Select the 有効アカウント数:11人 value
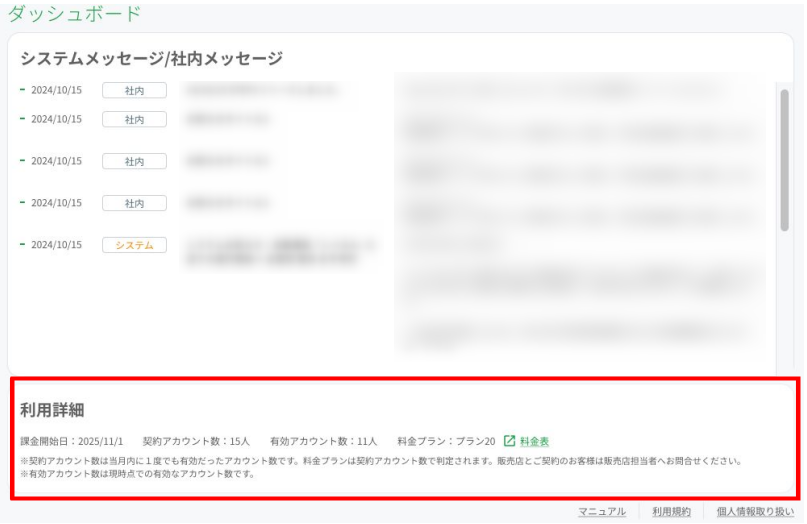 pos(323,441)
